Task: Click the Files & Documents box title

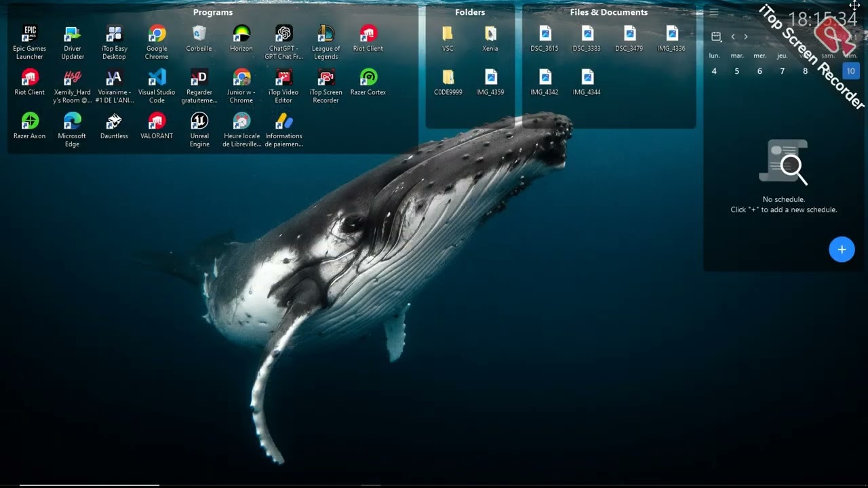Action: point(609,12)
